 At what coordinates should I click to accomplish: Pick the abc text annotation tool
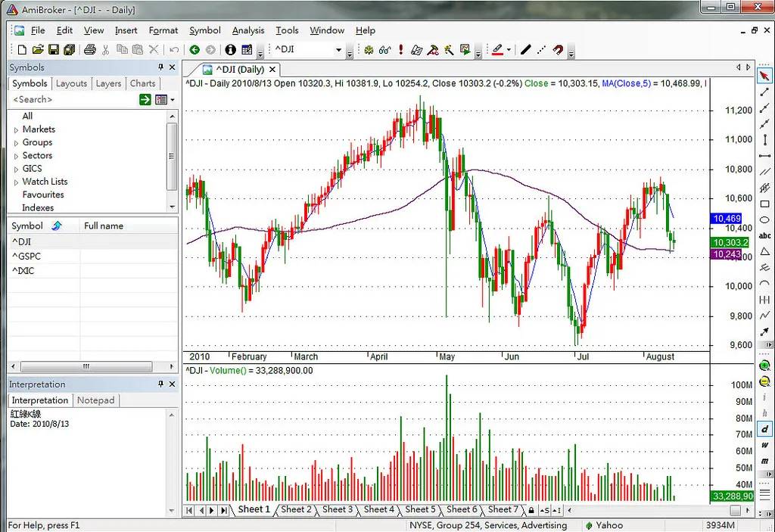[x=765, y=235]
